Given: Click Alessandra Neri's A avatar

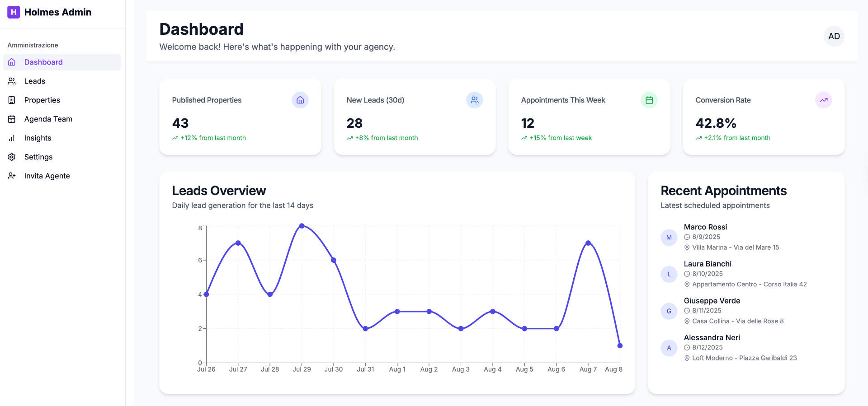Looking at the screenshot, I should point(669,348).
